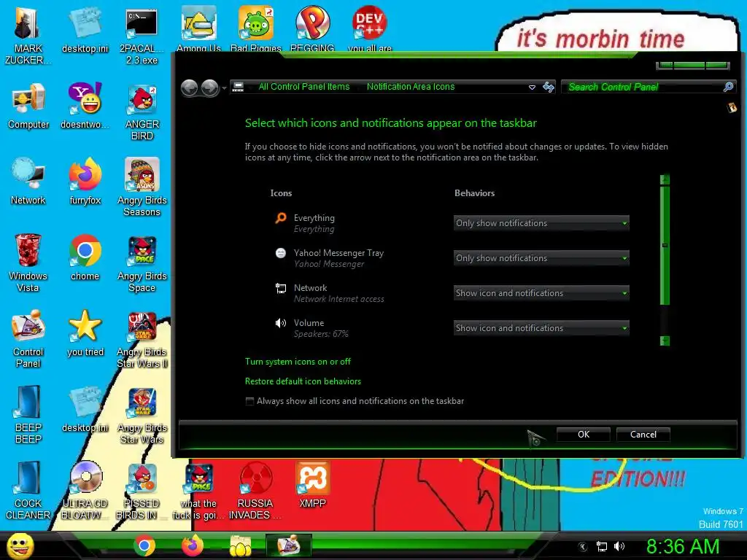This screenshot has width=747, height=560.
Task: Open the ULTRA CD BLOATW... disc shortcut
Action: pos(85,491)
